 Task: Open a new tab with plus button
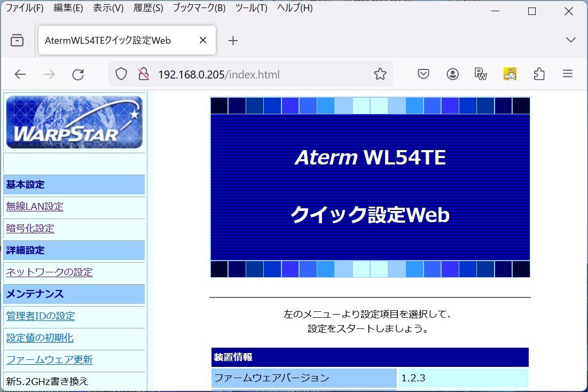(x=233, y=41)
